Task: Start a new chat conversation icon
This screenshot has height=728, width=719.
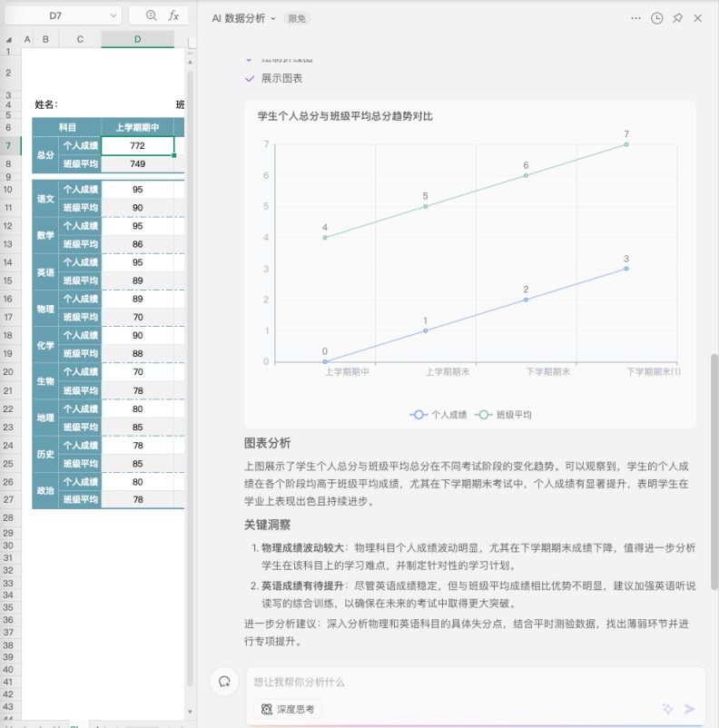Action: tap(222, 682)
